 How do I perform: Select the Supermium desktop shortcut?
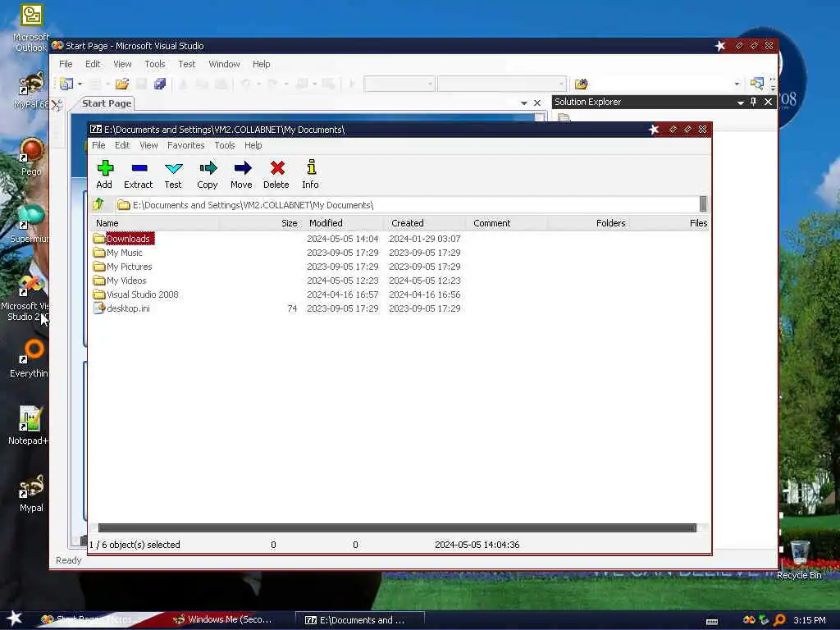tap(30, 224)
